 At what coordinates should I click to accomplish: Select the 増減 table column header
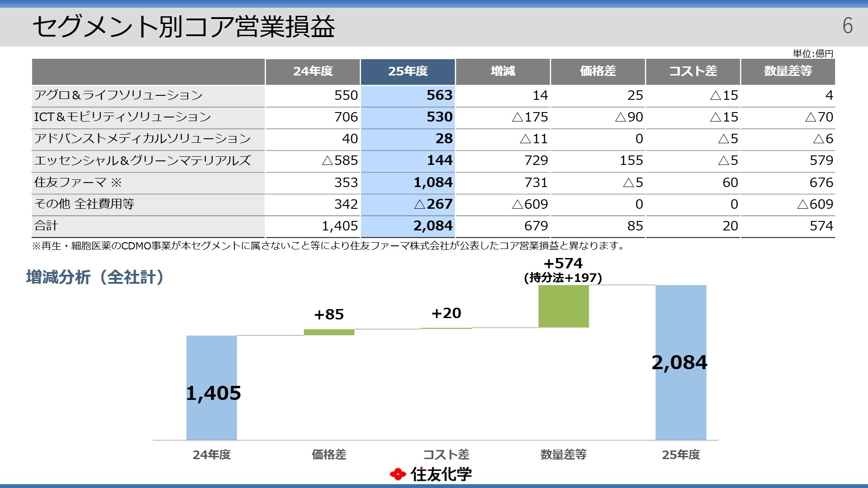503,71
